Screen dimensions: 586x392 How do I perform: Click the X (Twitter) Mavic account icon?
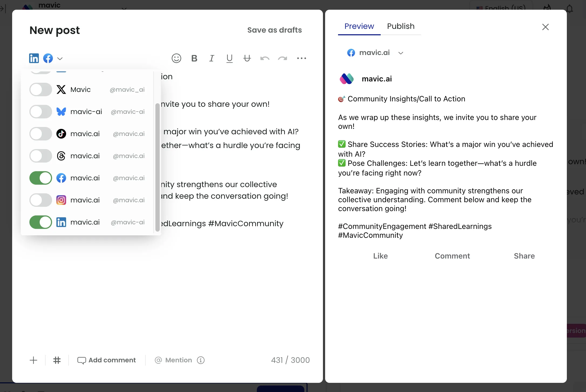click(61, 90)
